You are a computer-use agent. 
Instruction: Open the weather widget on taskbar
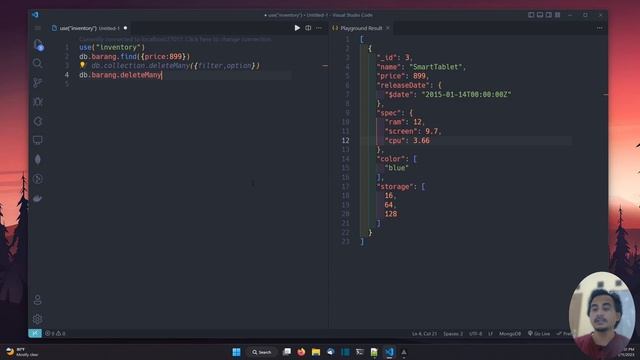click(22, 352)
